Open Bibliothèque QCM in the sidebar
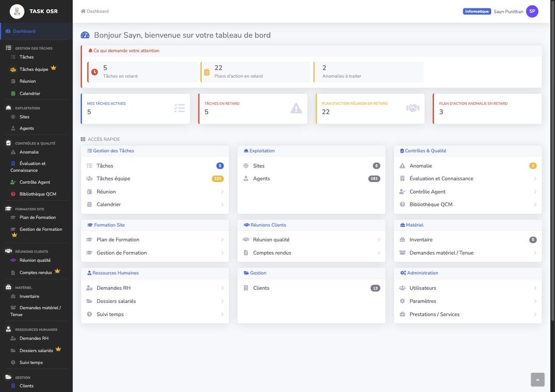This screenshot has width=555, height=392. (x=37, y=194)
